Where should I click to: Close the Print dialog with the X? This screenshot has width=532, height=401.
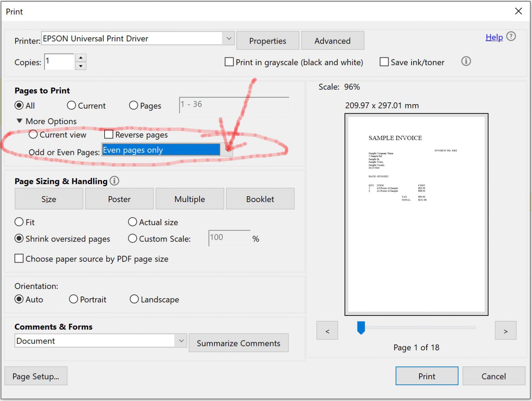point(518,11)
